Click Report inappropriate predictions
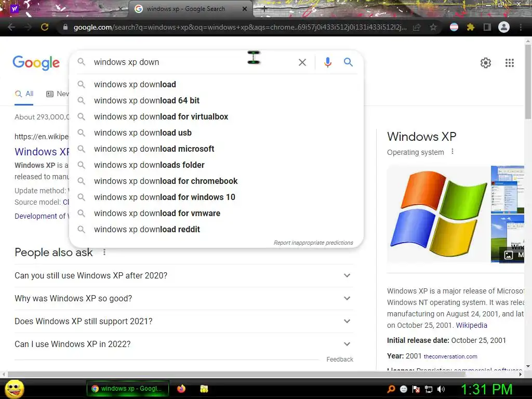Screen dimensions: 532x399 click(x=313, y=243)
